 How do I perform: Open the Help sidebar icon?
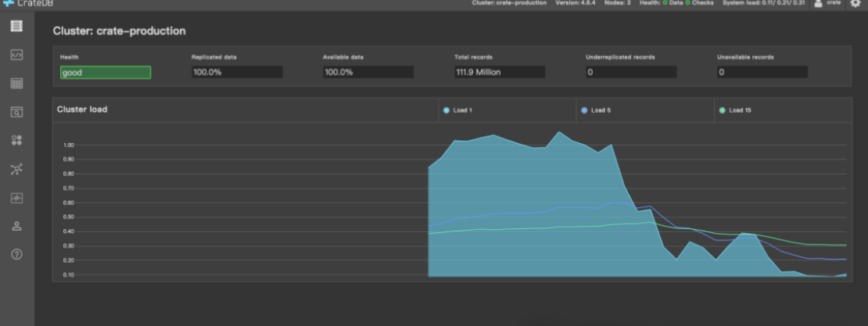[x=16, y=255]
